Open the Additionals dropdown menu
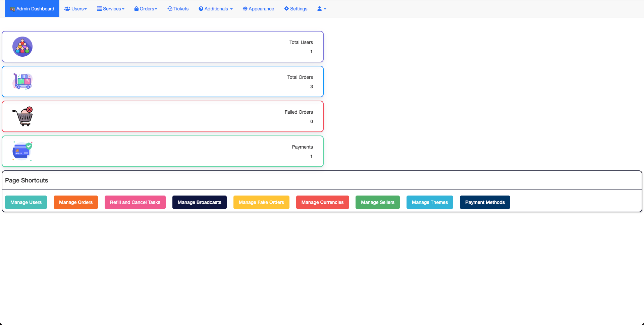The image size is (644, 325). [216, 9]
